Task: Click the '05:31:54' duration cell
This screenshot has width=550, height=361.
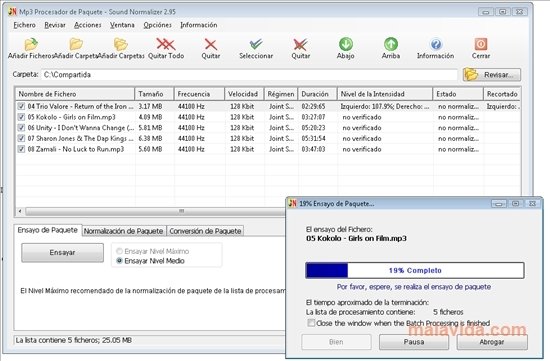Action: [x=313, y=138]
